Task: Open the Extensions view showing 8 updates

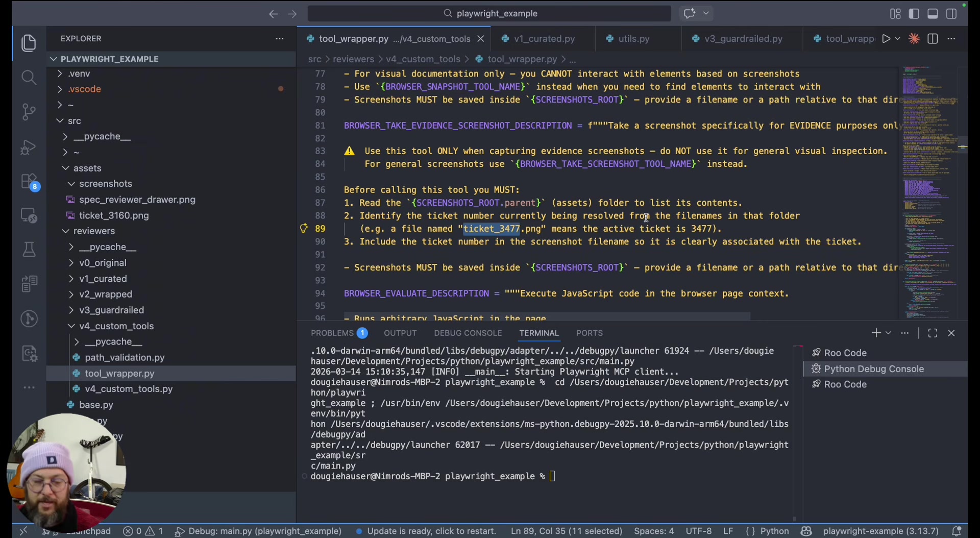Action: coord(29,182)
